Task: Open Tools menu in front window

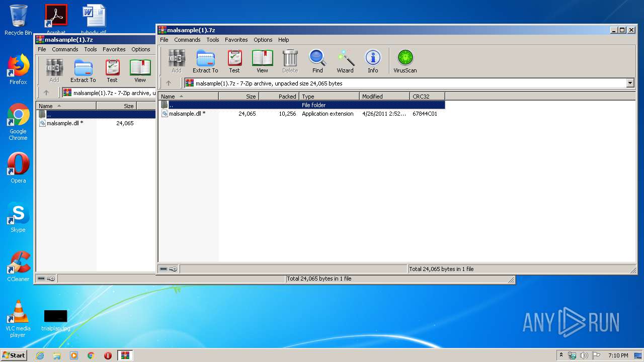Action: (213, 40)
